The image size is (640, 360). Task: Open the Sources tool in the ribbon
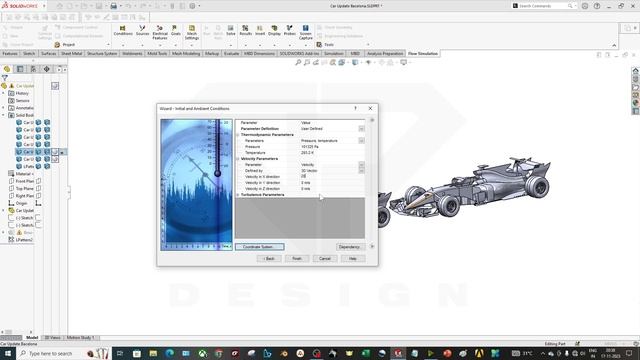tap(142, 31)
